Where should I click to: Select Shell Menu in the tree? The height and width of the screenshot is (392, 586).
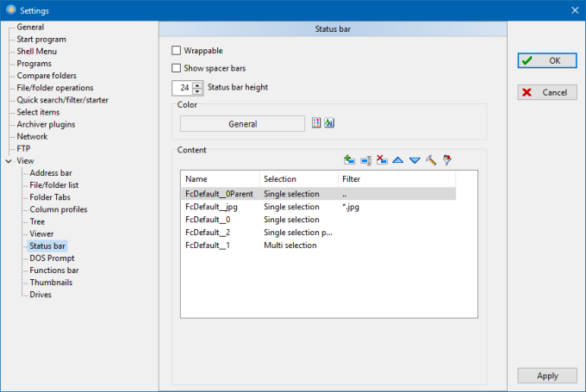(x=36, y=51)
